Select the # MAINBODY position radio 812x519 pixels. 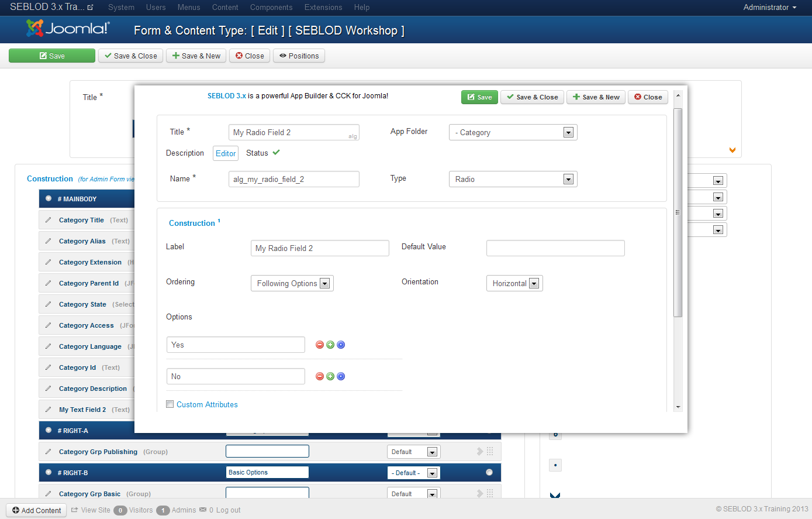click(x=49, y=198)
